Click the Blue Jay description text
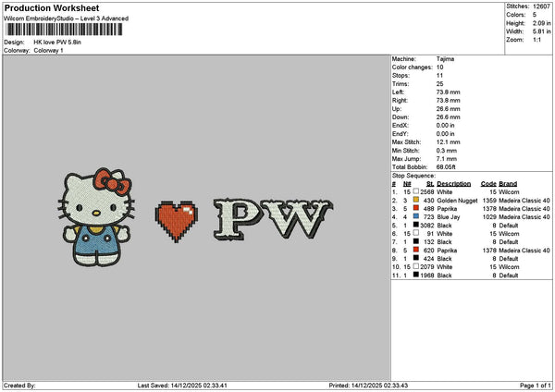The width and height of the screenshot is (555, 392). pyautogui.click(x=448, y=217)
